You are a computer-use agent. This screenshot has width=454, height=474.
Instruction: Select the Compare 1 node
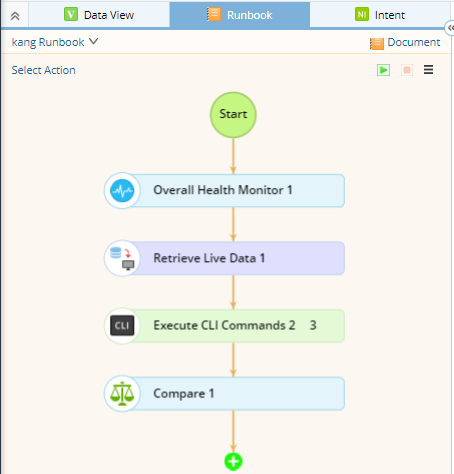coord(224,393)
